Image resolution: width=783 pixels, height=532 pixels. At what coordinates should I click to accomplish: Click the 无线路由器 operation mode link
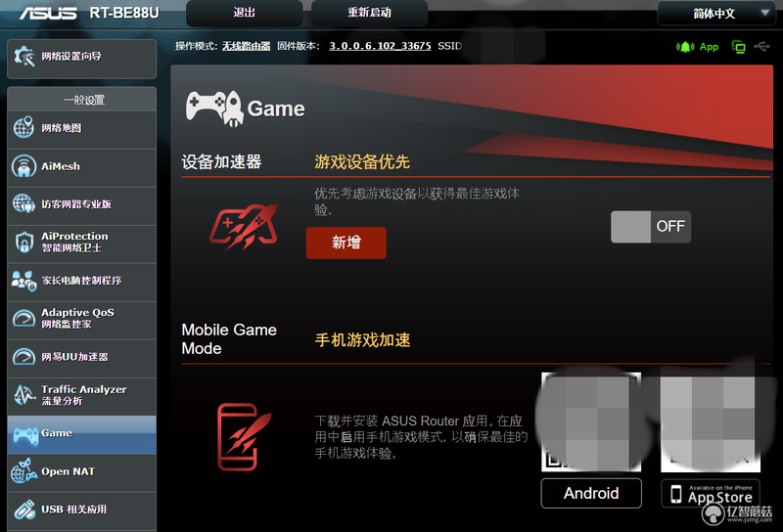[x=247, y=46]
